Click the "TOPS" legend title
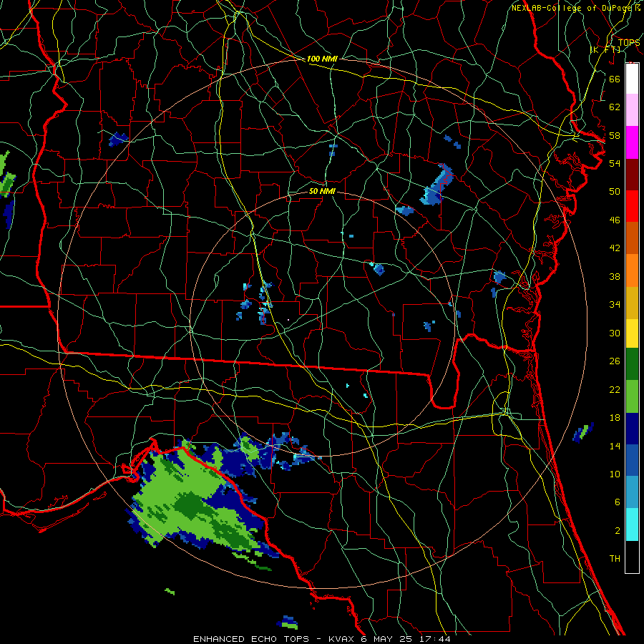 click(629, 42)
